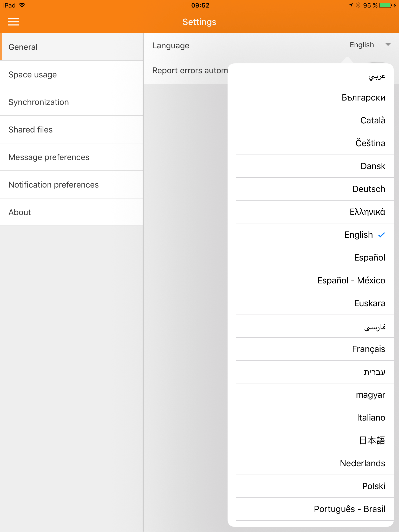The height and width of the screenshot is (532, 399).
Task: Tap the battery icon in status bar
Action: [385, 5]
